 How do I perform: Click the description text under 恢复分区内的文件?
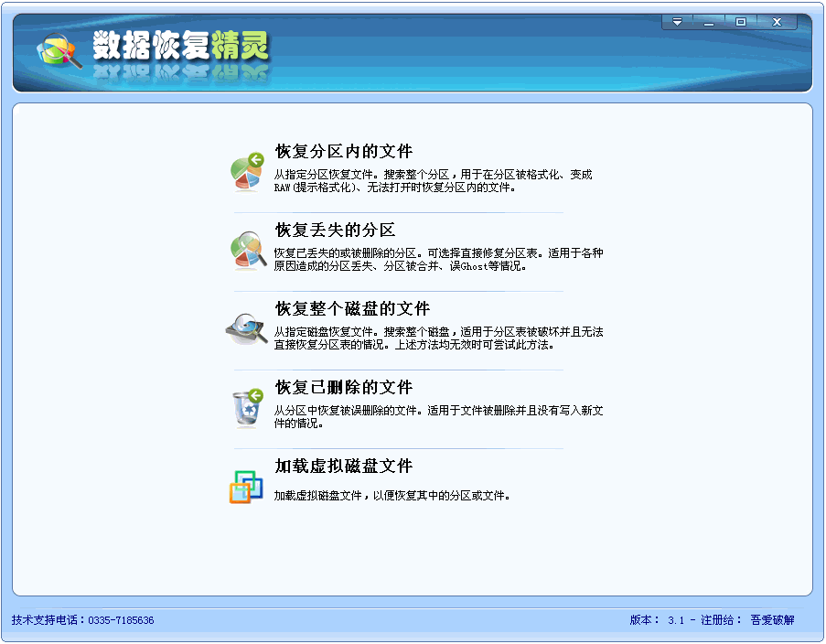(434, 181)
